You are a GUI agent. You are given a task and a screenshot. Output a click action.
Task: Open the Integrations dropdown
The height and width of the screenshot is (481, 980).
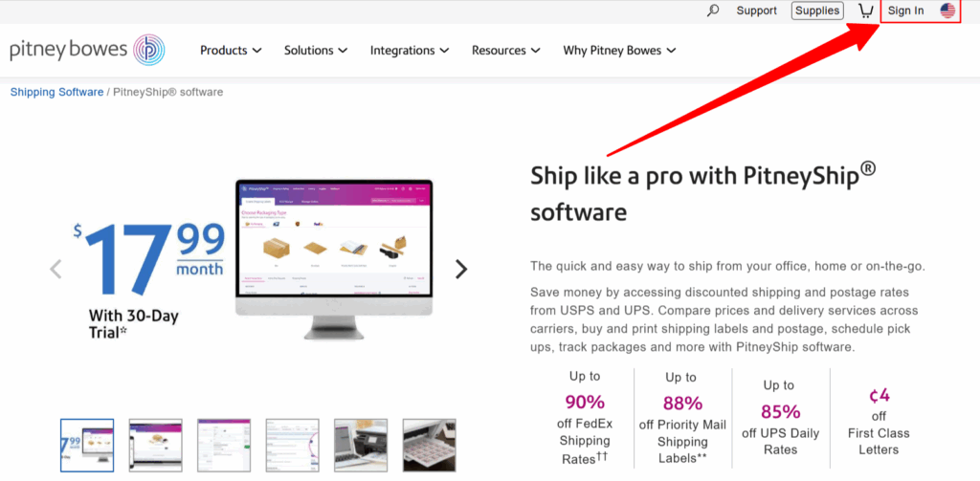pyautogui.click(x=410, y=51)
